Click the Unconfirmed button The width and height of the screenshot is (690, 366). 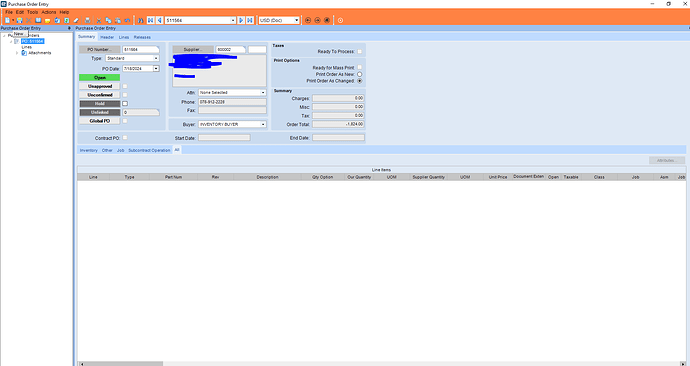coord(99,95)
